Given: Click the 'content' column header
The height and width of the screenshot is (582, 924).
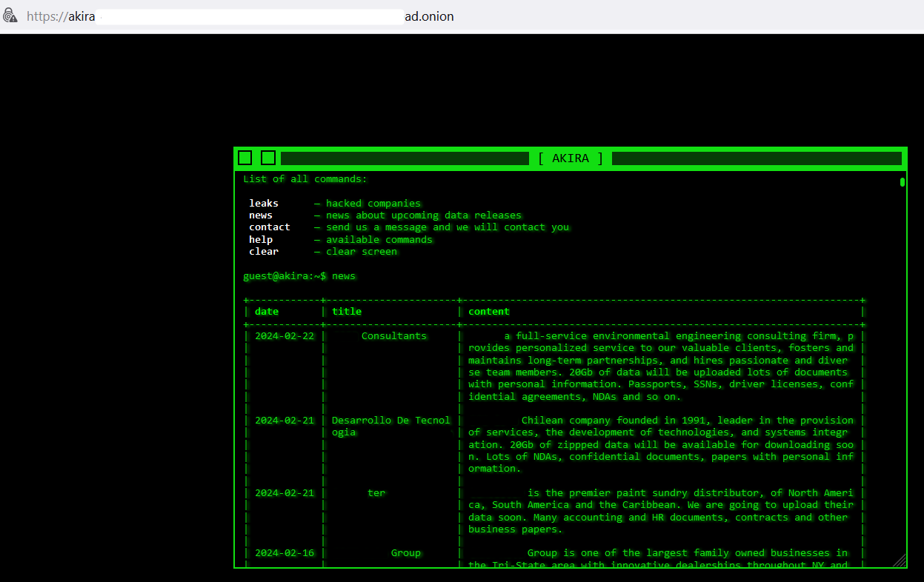Looking at the screenshot, I should pyautogui.click(x=489, y=312).
